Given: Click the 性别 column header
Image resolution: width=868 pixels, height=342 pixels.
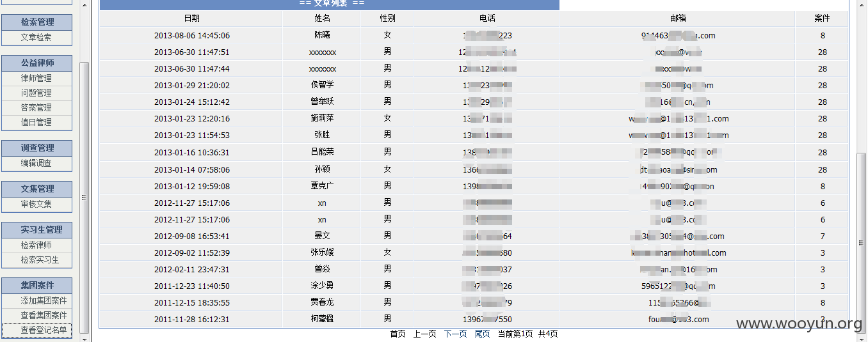Looking at the screenshot, I should click(387, 19).
